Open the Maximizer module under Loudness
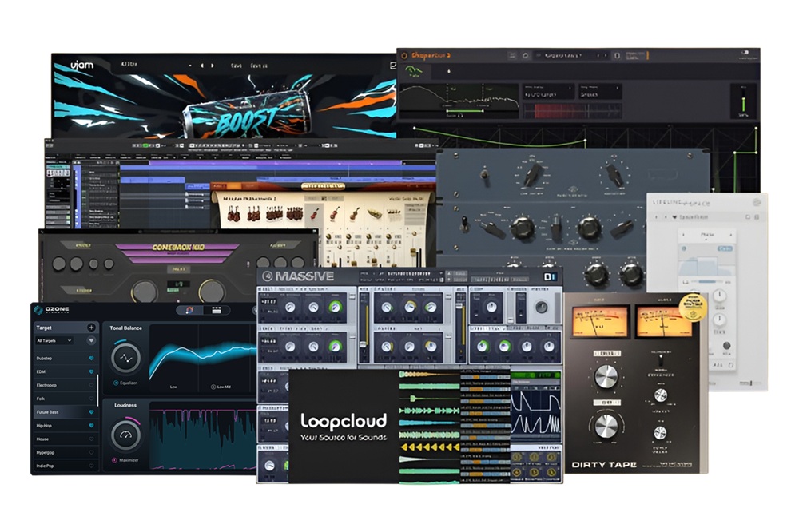Viewport: 799px width, 532px height. (x=125, y=460)
